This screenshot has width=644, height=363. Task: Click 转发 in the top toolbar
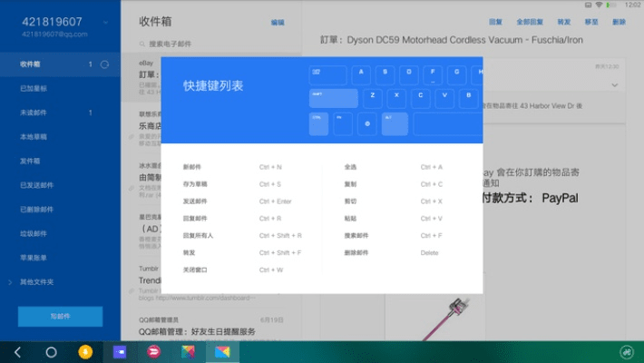(x=564, y=22)
